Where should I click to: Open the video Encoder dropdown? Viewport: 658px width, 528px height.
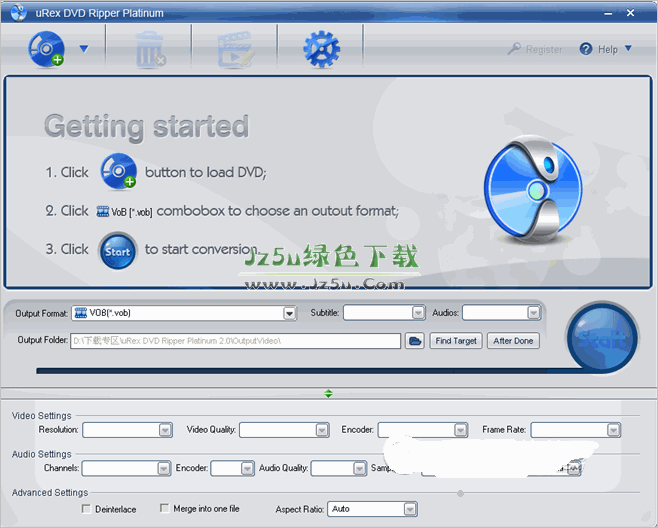click(x=423, y=430)
